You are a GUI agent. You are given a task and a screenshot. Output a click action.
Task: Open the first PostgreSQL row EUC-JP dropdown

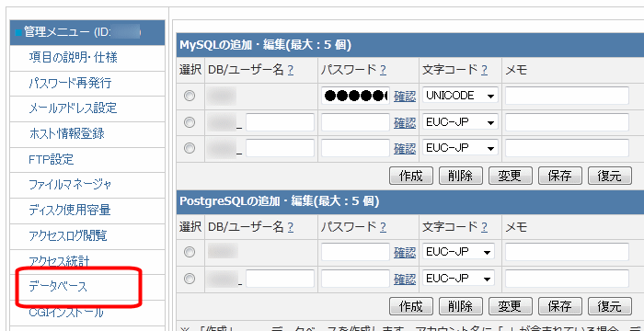pos(458,251)
